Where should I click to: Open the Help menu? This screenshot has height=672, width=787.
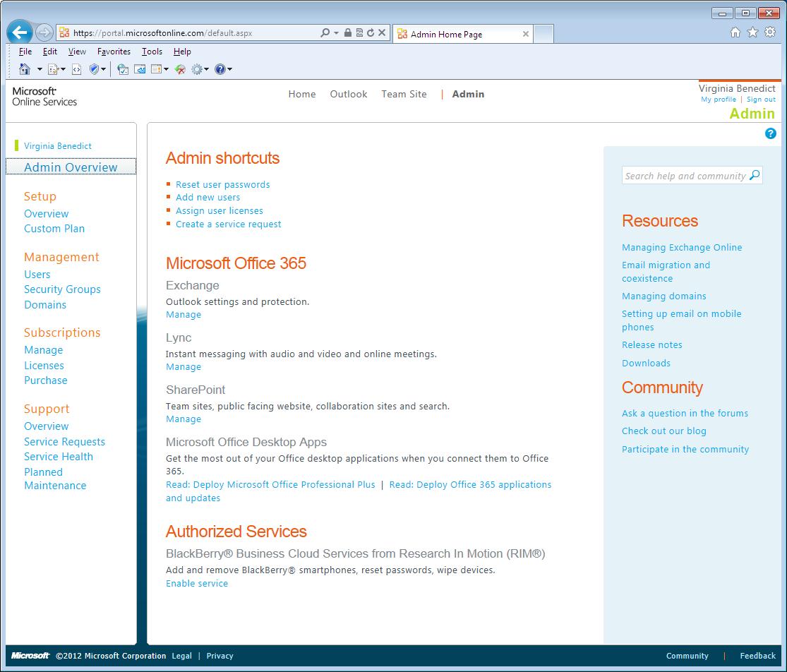182,52
